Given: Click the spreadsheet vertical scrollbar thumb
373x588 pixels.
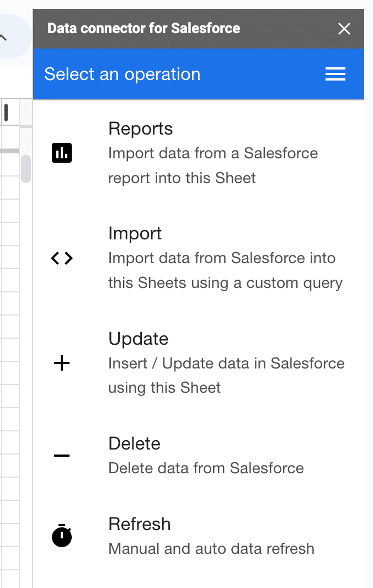Looking at the screenshot, I should pos(26,169).
